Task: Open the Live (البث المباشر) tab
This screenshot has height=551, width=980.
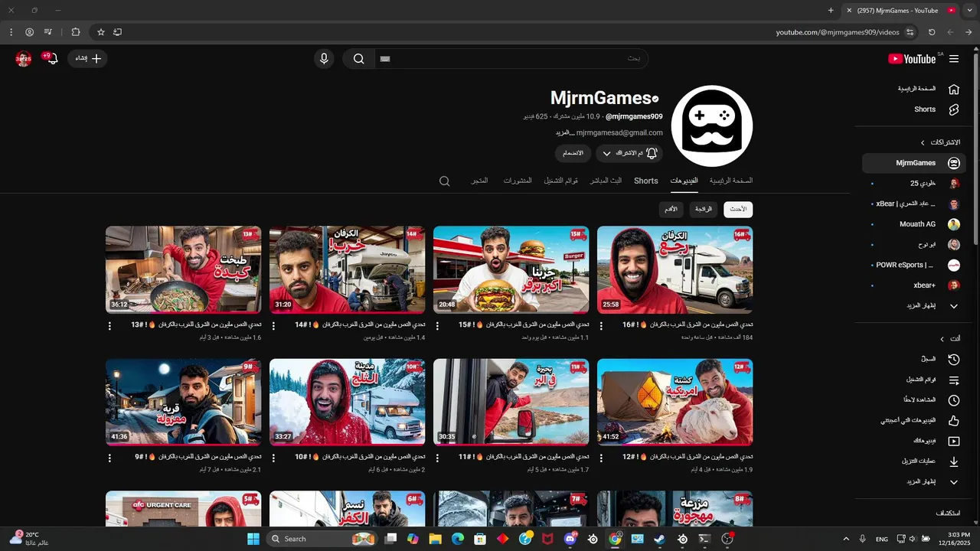Action: coord(606,181)
